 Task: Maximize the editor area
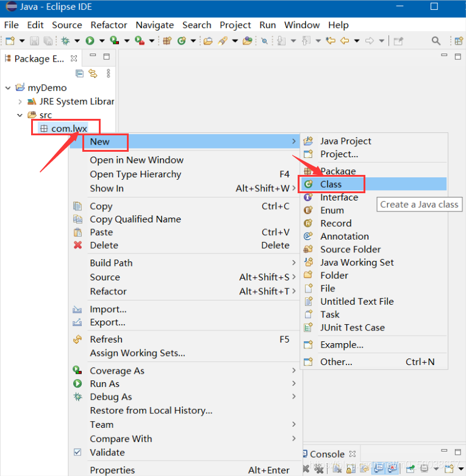click(x=458, y=57)
